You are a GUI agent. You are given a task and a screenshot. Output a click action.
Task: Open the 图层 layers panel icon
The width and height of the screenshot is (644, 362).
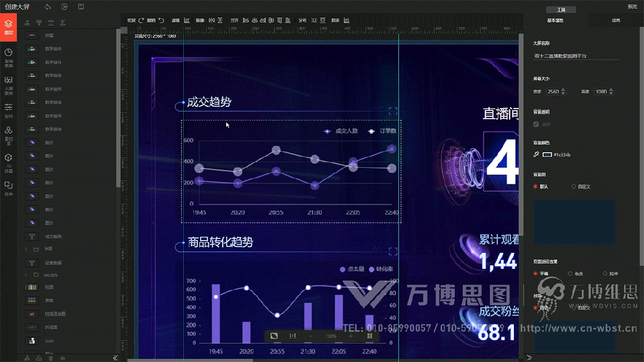tap(8, 27)
